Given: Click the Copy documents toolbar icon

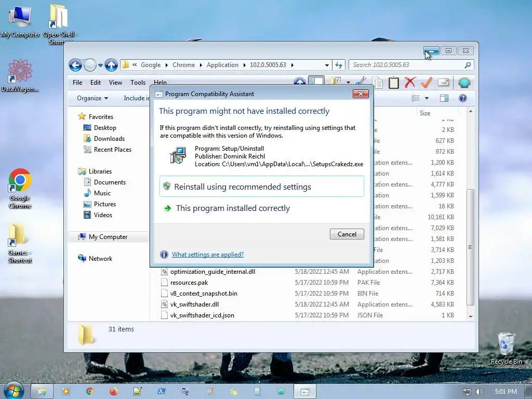Looking at the screenshot, I should [377, 83].
